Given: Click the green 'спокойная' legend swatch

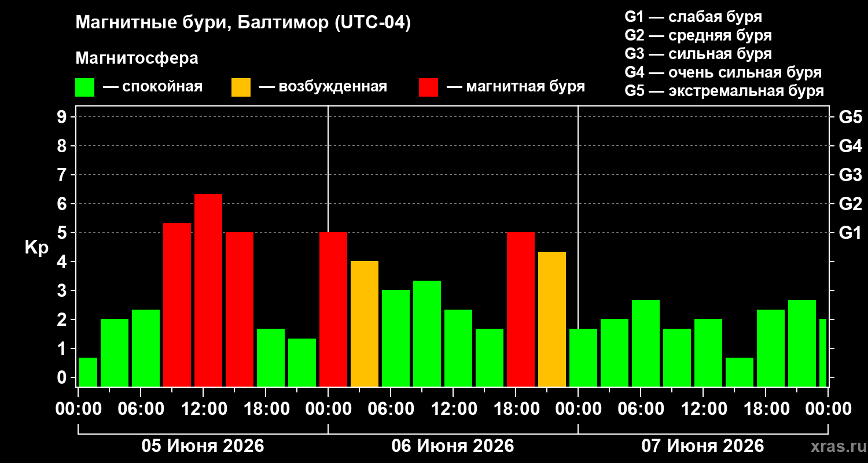Looking at the screenshot, I should [84, 87].
